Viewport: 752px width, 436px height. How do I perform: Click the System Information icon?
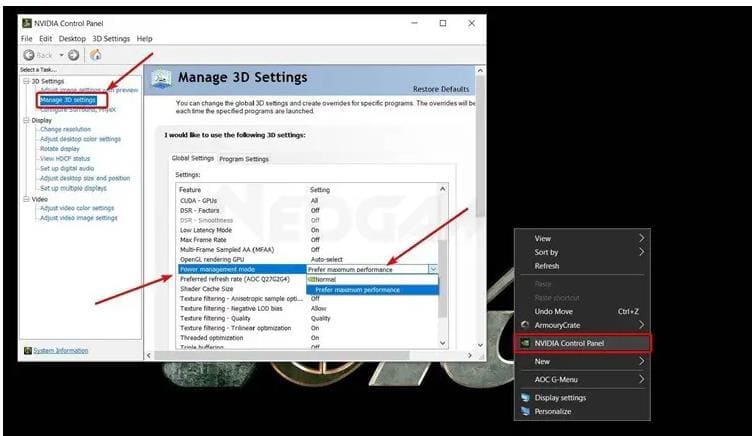point(26,351)
